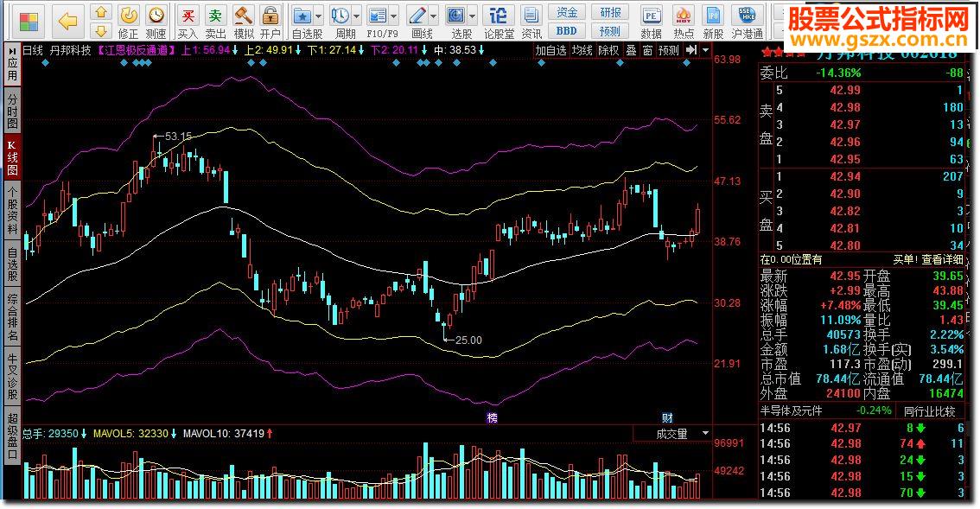980x509 pixels.
Task: Click the 江恩极反通道 indicator name
Action: 136,50
